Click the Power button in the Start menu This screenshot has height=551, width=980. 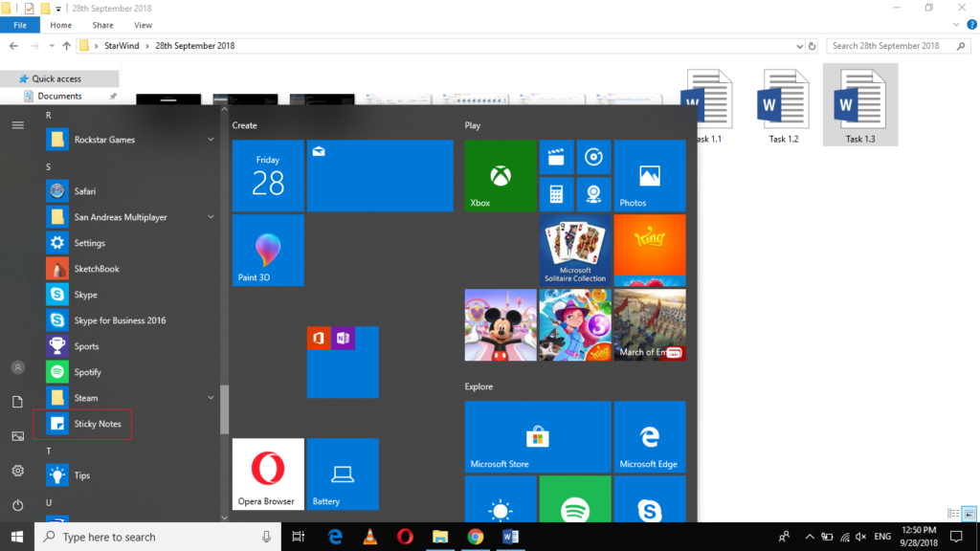(16, 503)
